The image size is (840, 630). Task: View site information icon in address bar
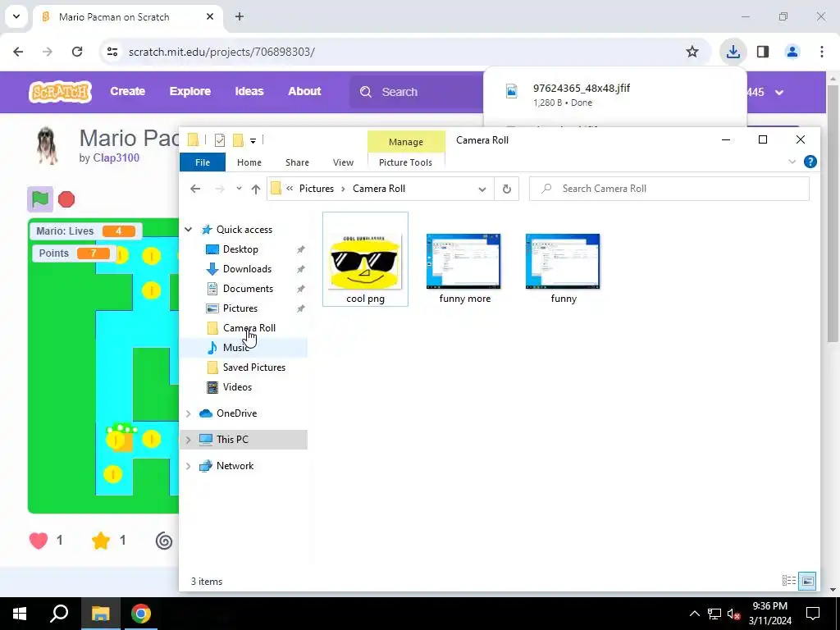[112, 52]
